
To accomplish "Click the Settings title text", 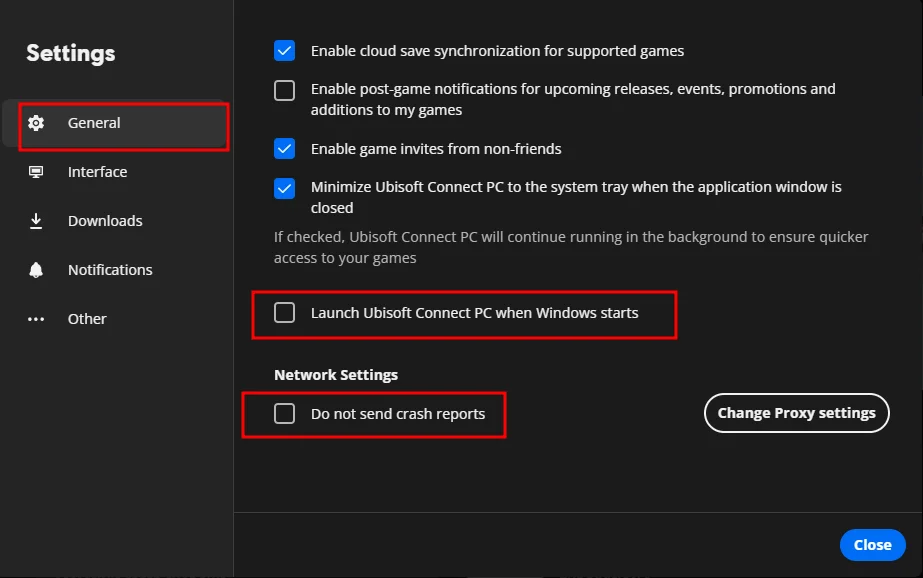I will [x=71, y=53].
